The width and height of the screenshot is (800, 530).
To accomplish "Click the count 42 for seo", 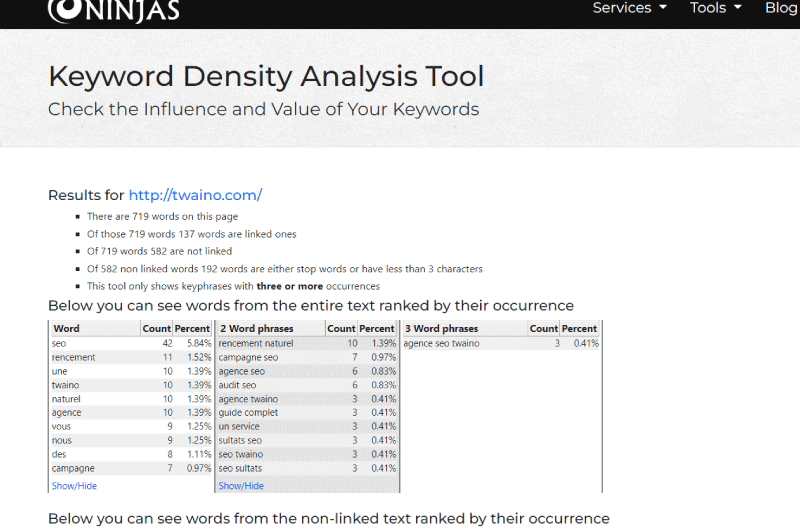I will pyautogui.click(x=167, y=344).
